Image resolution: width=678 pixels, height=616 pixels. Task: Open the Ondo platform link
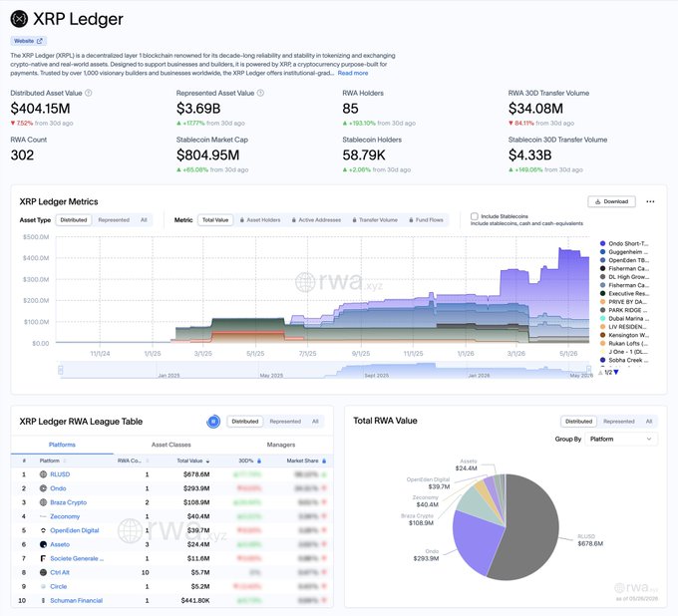(x=58, y=488)
